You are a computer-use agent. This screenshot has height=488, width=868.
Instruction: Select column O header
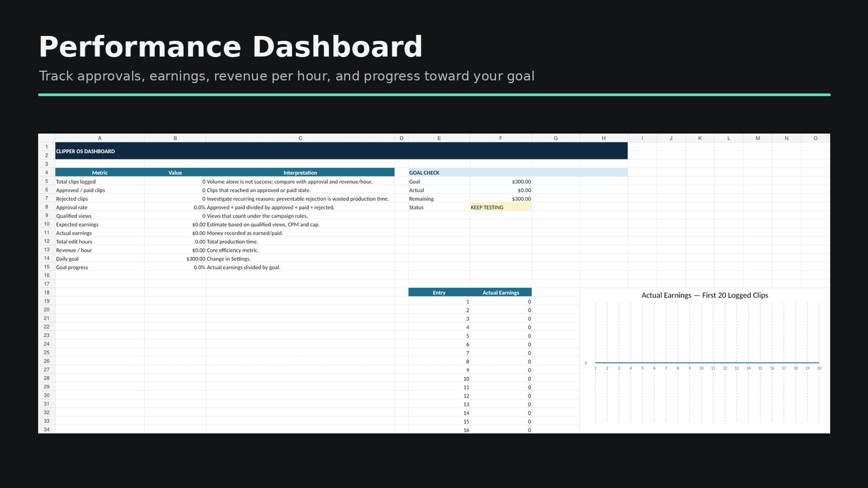pyautogui.click(x=815, y=138)
